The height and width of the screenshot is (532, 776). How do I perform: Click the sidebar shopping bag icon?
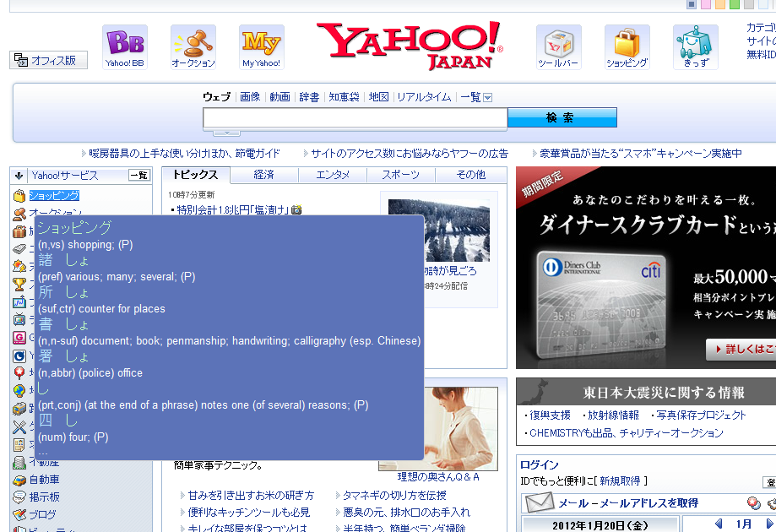coord(19,196)
